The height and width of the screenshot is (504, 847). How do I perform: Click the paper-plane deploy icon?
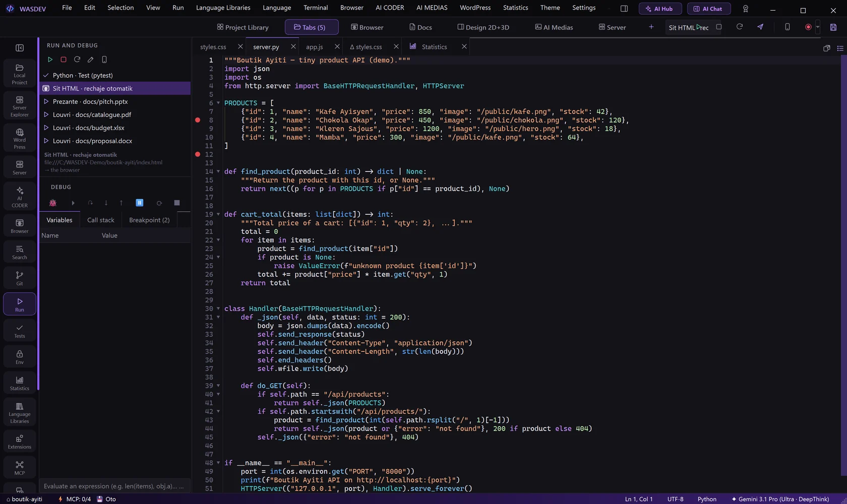coord(760,27)
